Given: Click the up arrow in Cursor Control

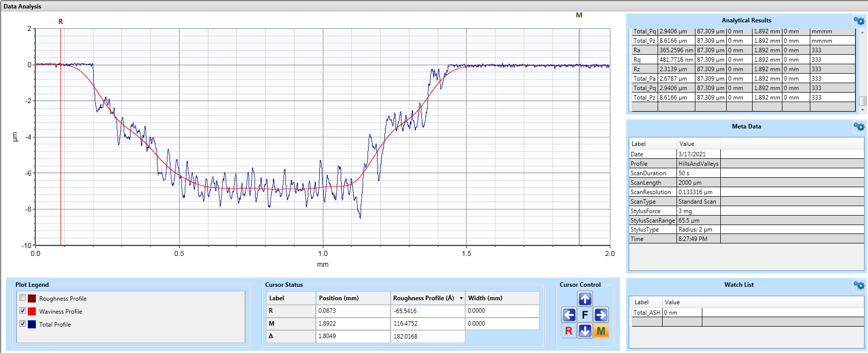Looking at the screenshot, I should 585,299.
